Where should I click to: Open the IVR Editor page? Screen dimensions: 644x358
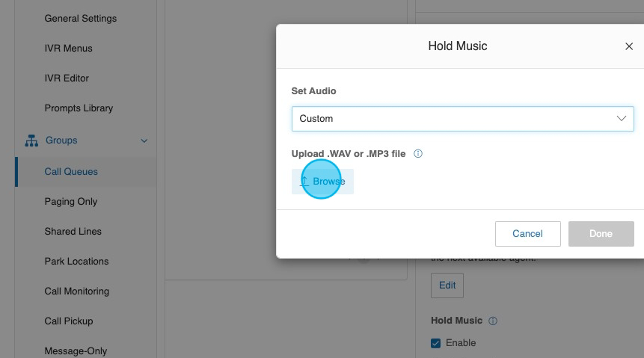point(67,78)
